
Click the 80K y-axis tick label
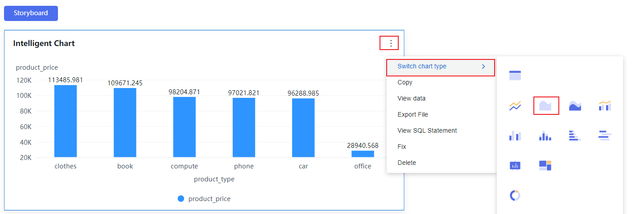[26, 111]
